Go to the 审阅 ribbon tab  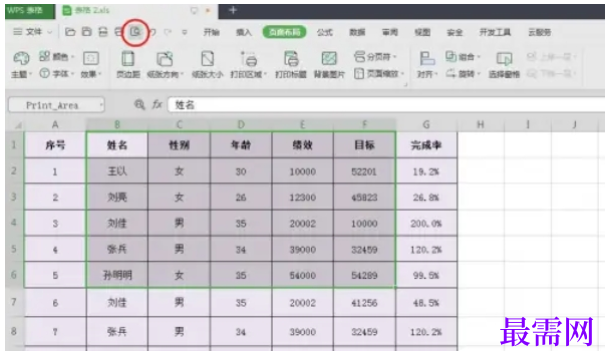(390, 32)
